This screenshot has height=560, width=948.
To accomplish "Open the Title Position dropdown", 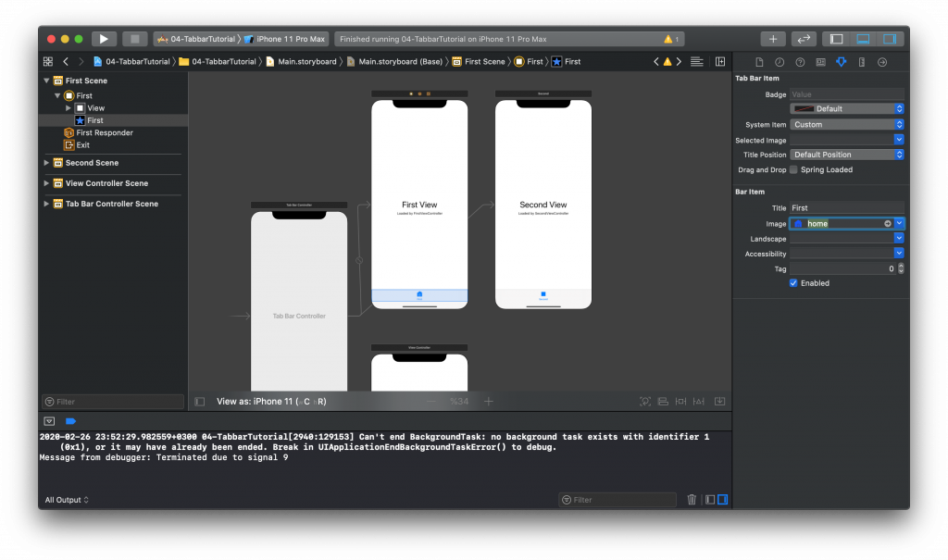I will (847, 155).
